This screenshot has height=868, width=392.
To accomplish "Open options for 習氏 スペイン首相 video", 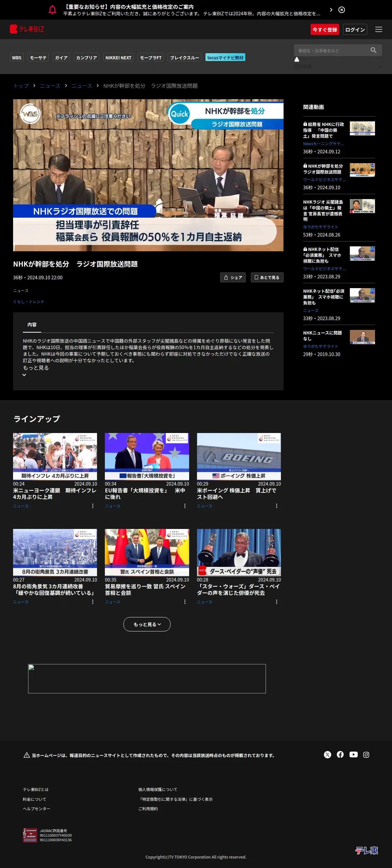I will click(185, 601).
